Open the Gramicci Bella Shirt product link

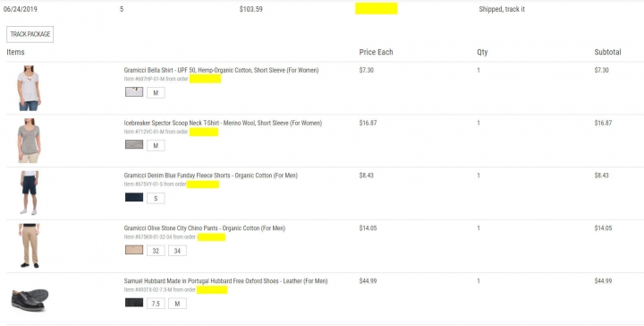point(221,70)
